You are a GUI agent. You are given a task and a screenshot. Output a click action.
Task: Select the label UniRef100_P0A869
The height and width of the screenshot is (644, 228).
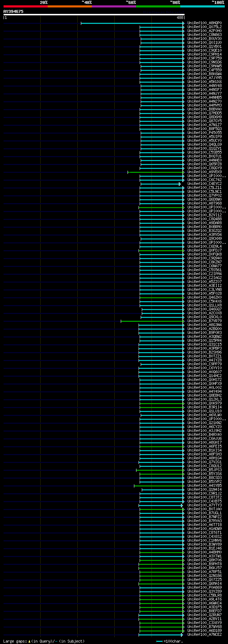tap(204, 588)
